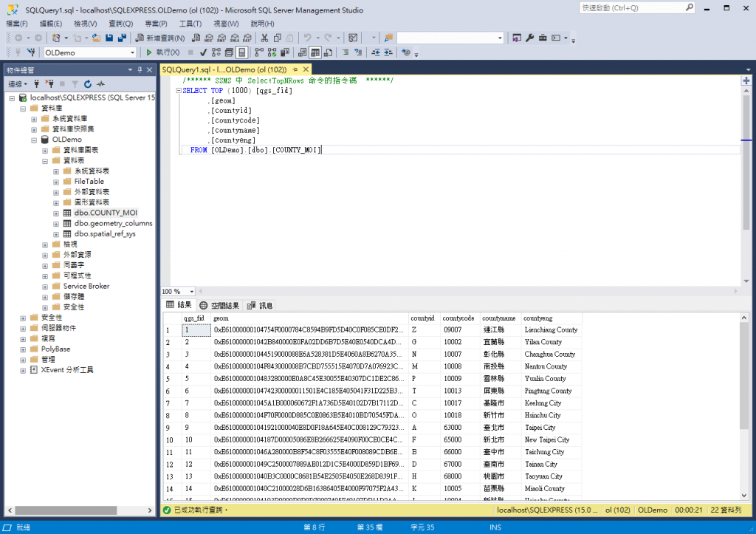Select Results to Grid mode
This screenshot has height=534, width=756.
tap(315, 52)
